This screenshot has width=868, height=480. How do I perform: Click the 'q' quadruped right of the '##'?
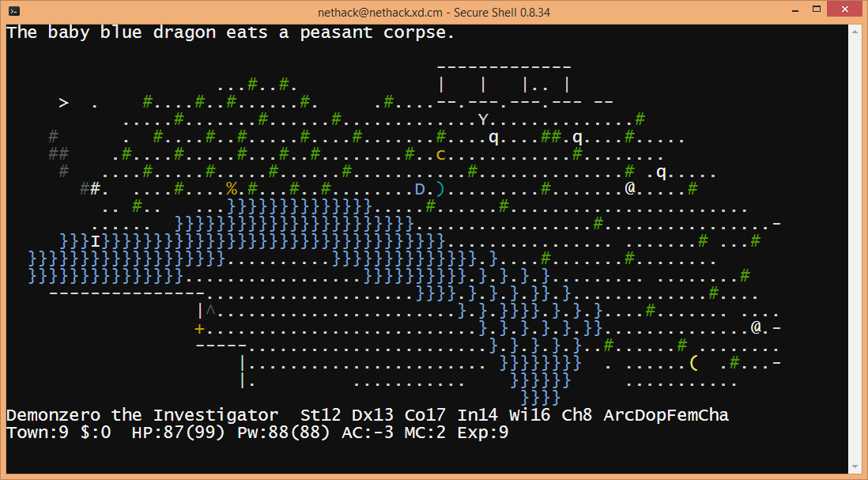pos(577,138)
